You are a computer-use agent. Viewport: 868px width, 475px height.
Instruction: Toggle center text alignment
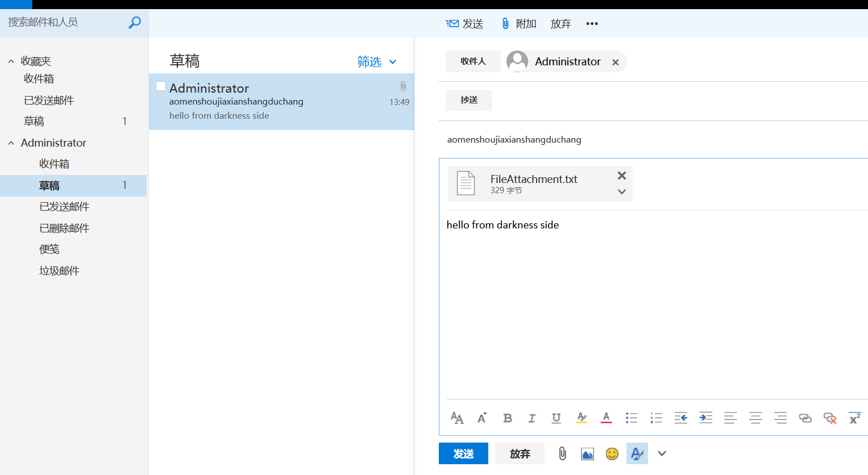[755, 418]
